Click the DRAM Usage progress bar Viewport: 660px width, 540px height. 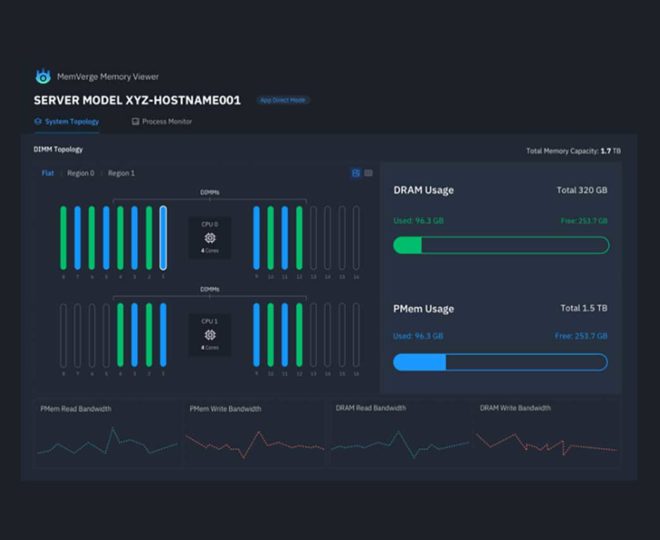coord(501,245)
